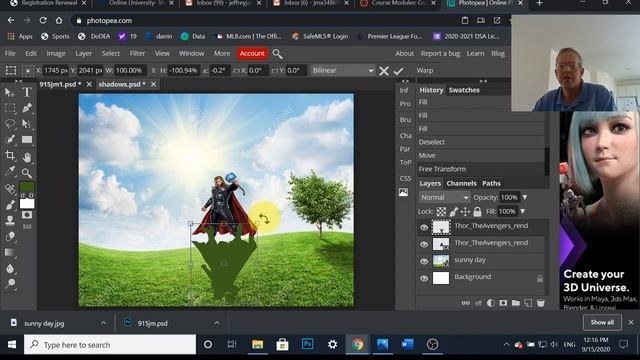Expand the Fill slider arrow
Image resolution: width=640 pixels, height=360 pixels.
point(522,211)
